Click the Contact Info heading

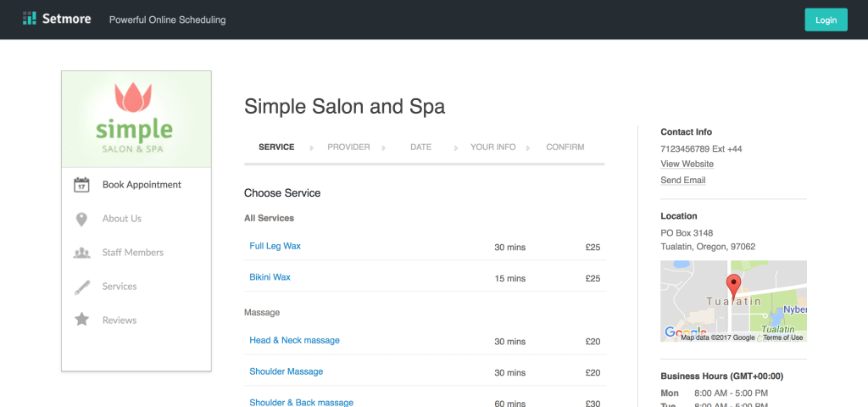(687, 131)
